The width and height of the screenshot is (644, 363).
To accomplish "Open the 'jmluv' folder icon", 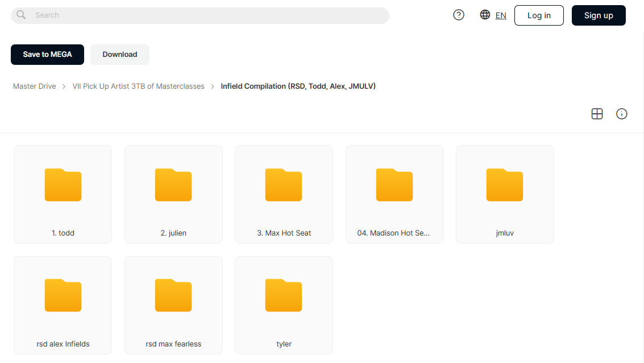I will click(505, 185).
